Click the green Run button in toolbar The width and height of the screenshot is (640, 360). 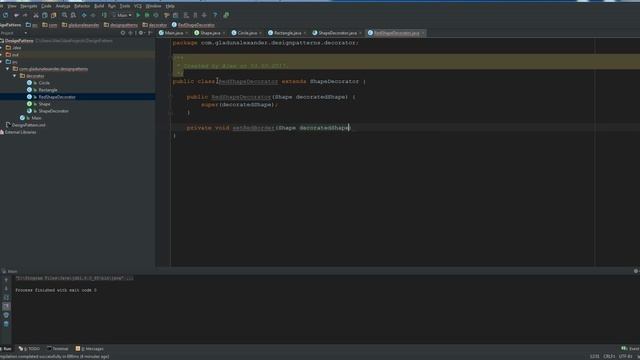coord(138,15)
